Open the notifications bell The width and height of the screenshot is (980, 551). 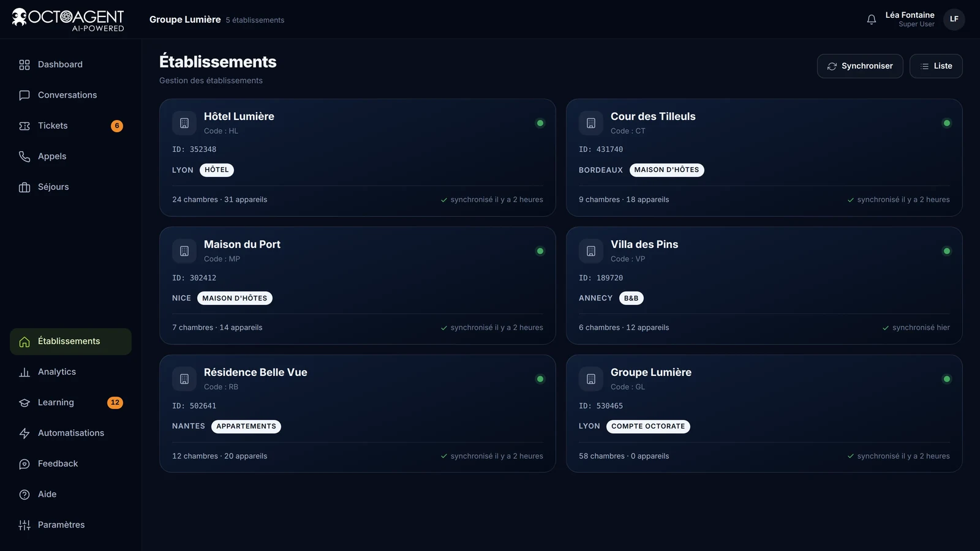coord(871,20)
